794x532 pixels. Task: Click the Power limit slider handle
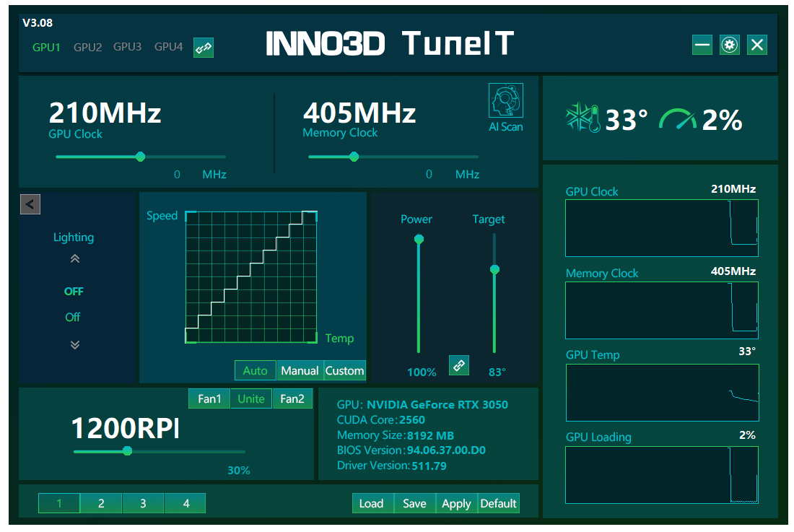[419, 239]
